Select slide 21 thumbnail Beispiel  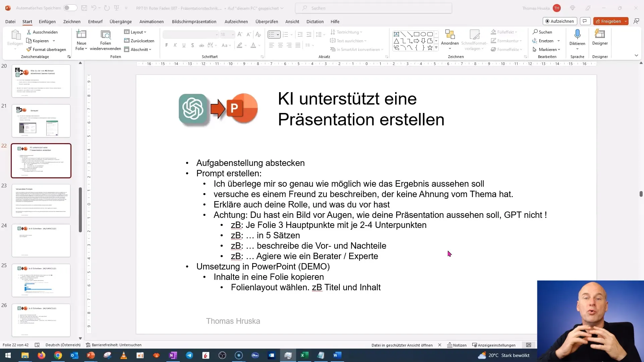point(41,121)
